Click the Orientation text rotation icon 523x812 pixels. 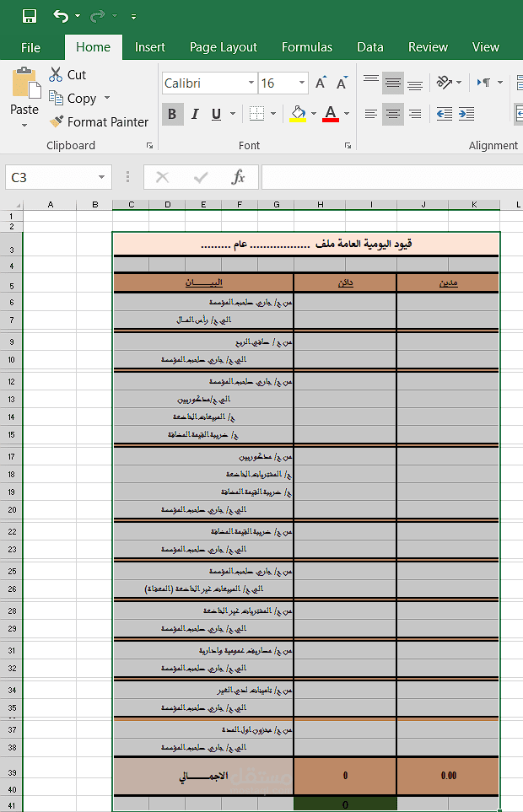[445, 83]
